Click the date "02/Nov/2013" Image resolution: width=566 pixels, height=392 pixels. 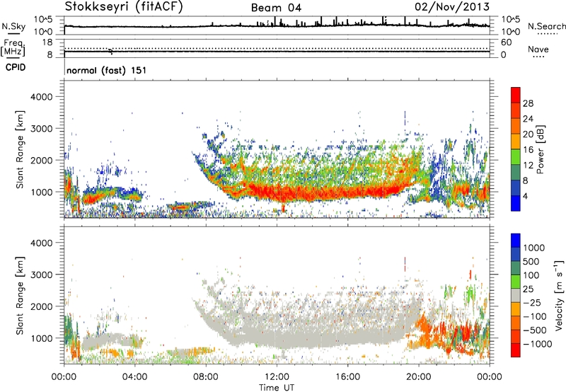pyautogui.click(x=452, y=6)
